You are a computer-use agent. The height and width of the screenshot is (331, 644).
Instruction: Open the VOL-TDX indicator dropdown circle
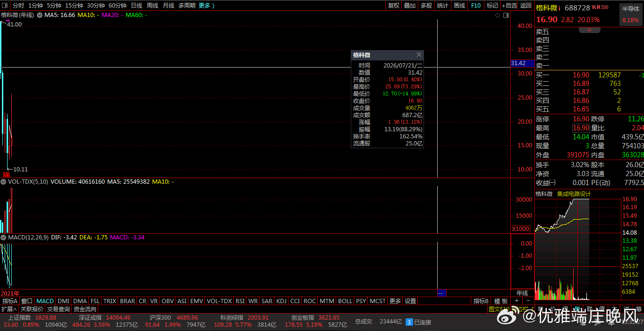[4, 181]
